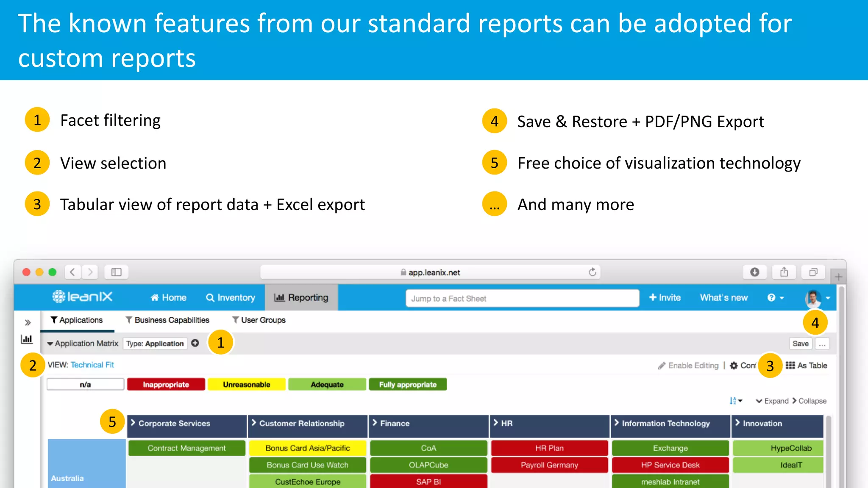Toggle Enable Editing mode
This screenshot has width=868, height=488.
point(688,366)
